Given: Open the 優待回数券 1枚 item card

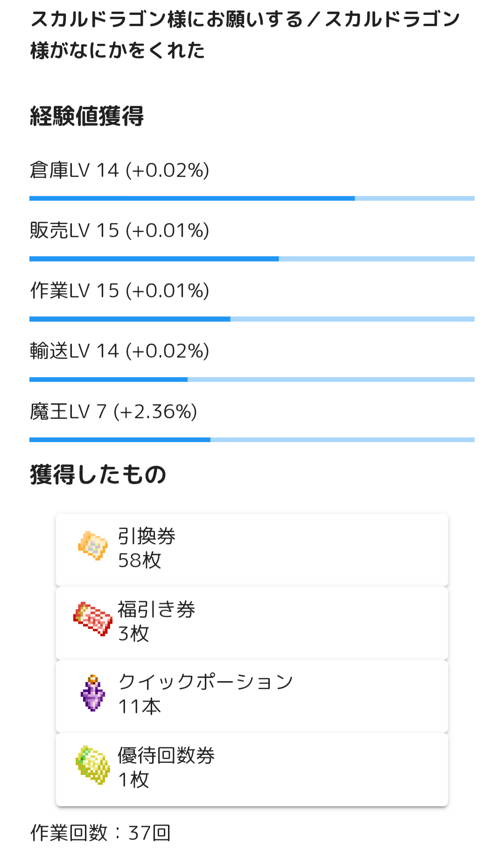Looking at the screenshot, I should tap(252, 769).
